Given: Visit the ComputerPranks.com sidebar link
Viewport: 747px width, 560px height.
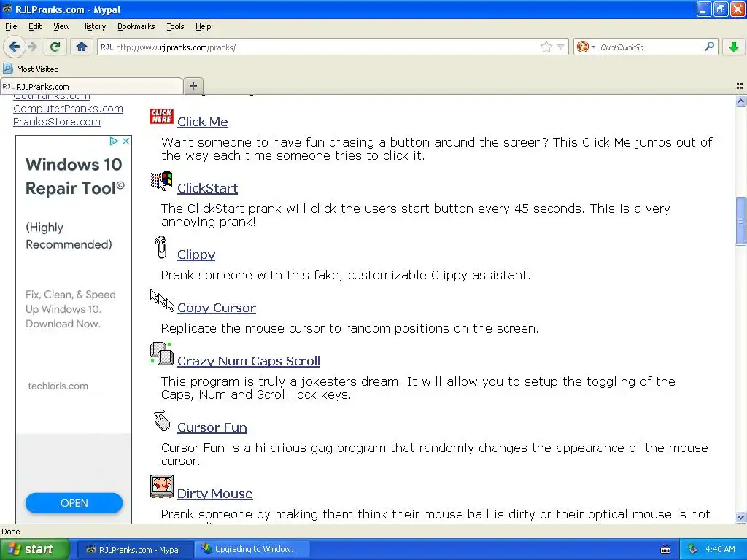Looking at the screenshot, I should point(68,109).
